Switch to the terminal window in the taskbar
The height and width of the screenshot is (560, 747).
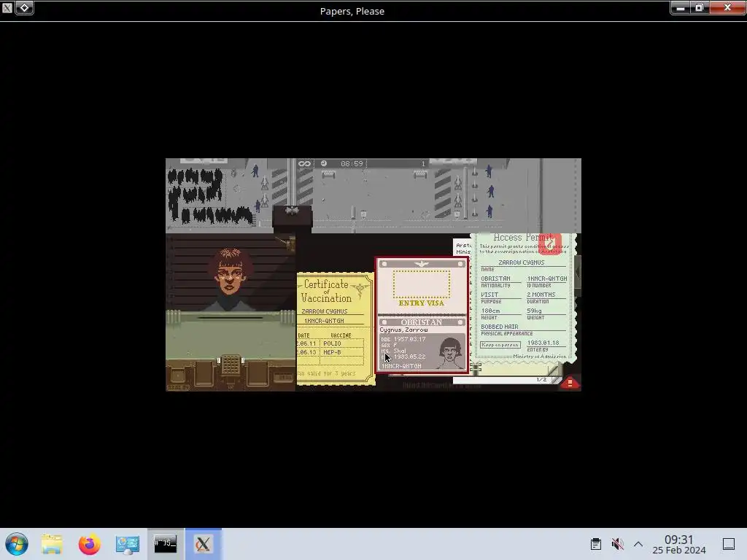[166, 544]
